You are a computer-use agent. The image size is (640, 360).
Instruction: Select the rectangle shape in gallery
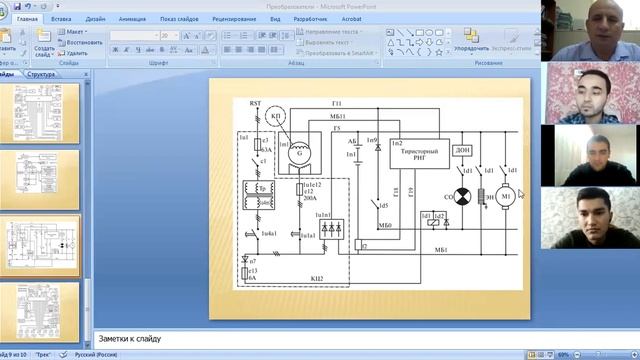pos(419,32)
